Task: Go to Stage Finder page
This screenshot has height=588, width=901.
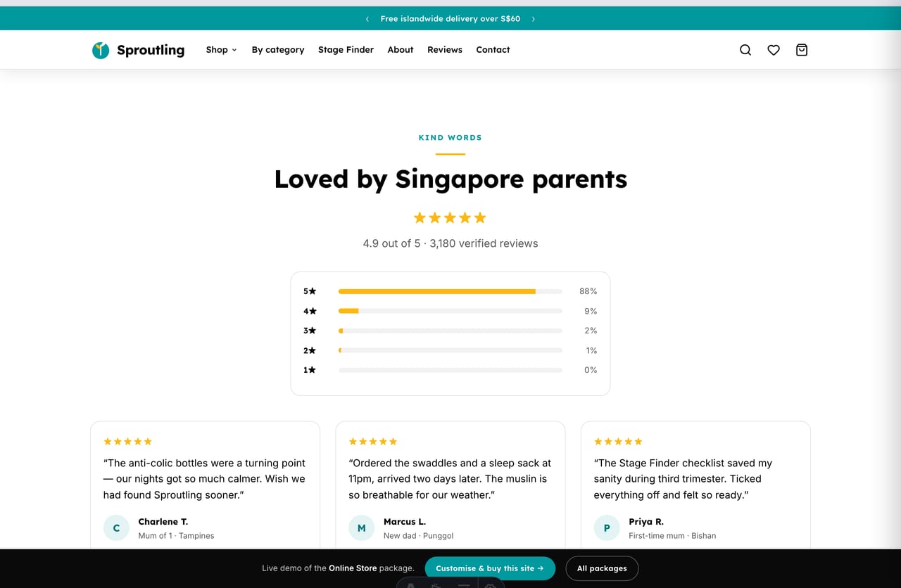Action: 346,50
